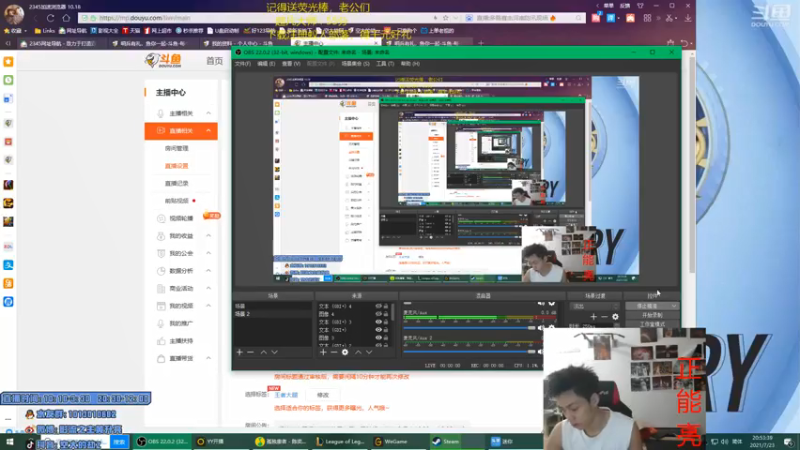Remove the selected source with the minus icon

334,352
